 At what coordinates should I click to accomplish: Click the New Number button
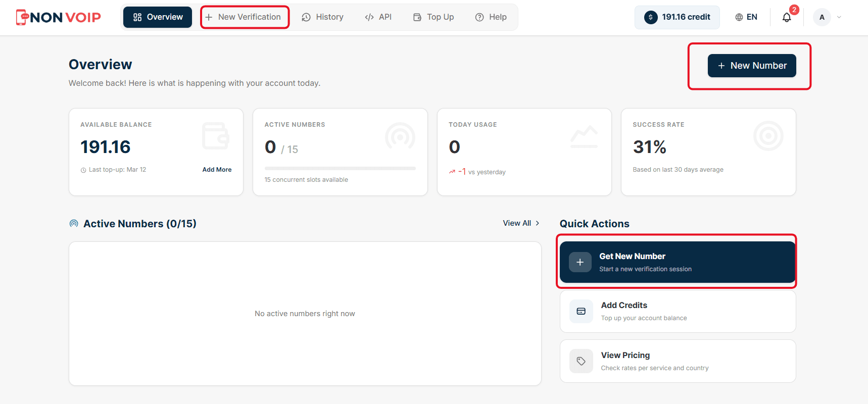click(752, 66)
